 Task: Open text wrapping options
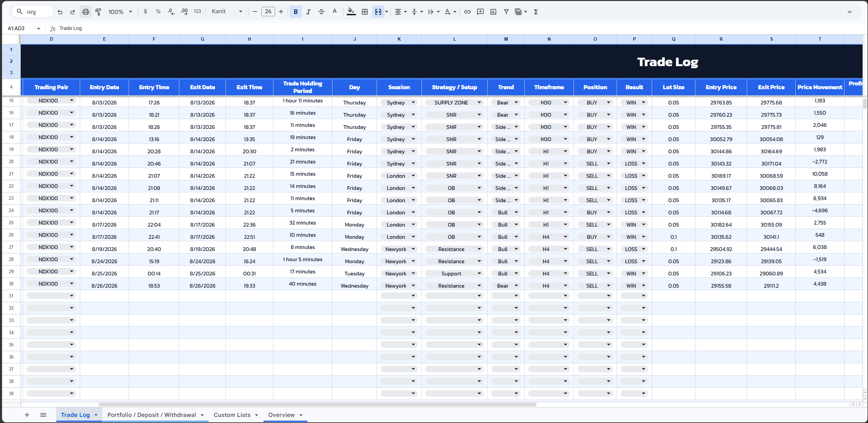[x=434, y=12]
